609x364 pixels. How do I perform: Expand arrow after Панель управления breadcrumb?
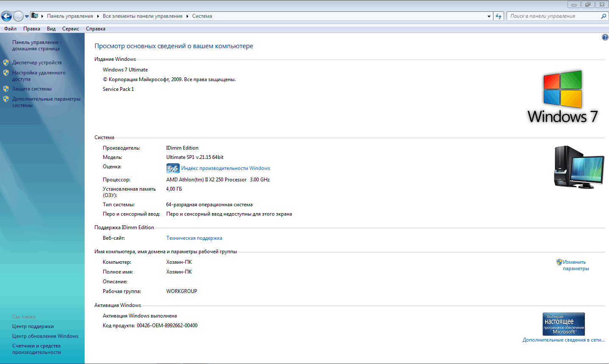pos(98,16)
